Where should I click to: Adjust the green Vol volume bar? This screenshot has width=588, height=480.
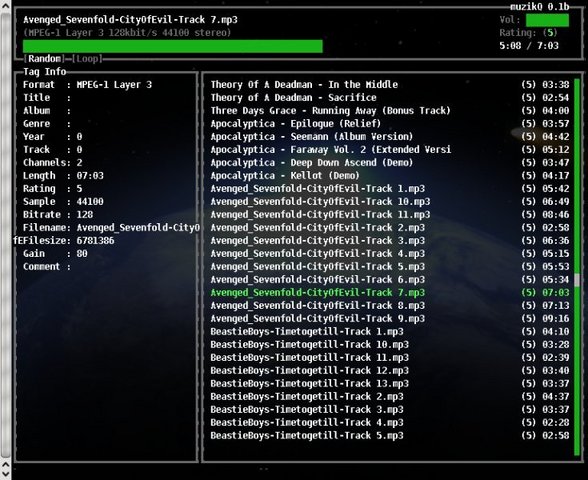[547, 20]
